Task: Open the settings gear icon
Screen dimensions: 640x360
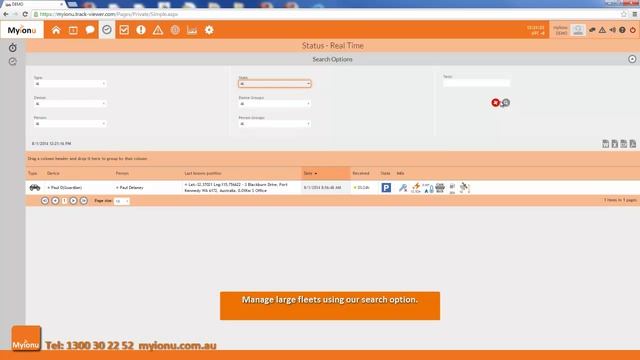Action: (x=209, y=30)
